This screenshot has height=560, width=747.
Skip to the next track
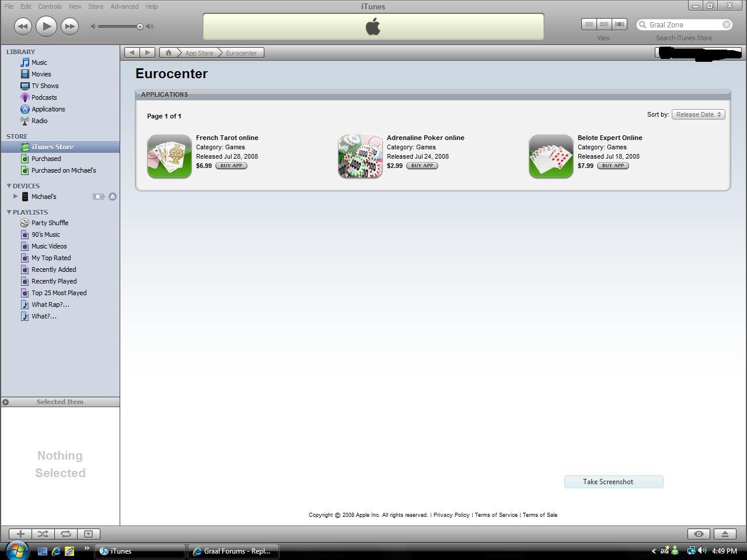69,26
